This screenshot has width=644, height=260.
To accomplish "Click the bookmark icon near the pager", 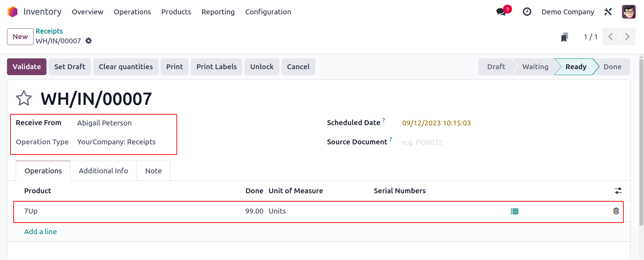I will [x=564, y=37].
